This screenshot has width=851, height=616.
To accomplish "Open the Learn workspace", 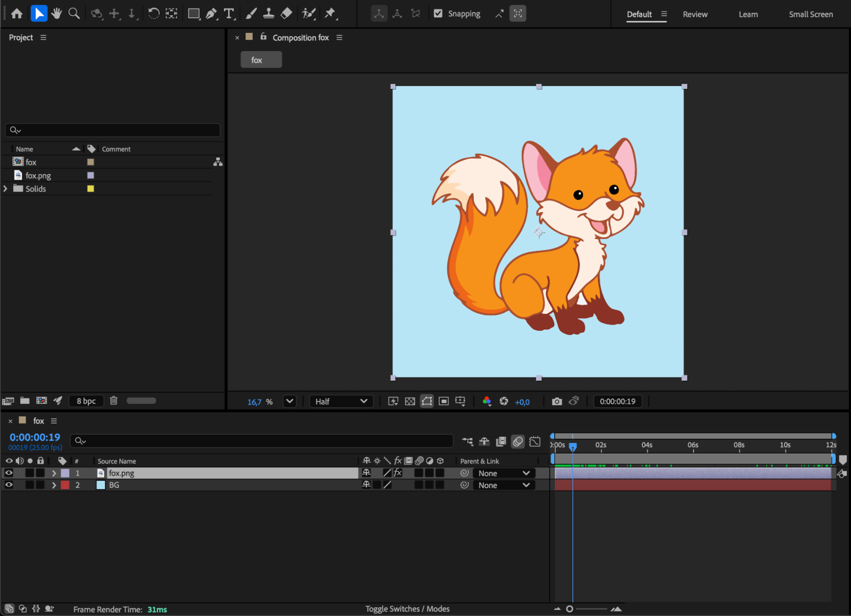I will 748,14.
